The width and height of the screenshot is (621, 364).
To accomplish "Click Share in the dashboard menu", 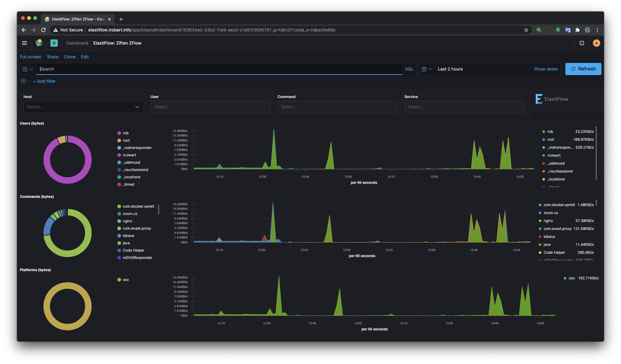I will [x=53, y=57].
